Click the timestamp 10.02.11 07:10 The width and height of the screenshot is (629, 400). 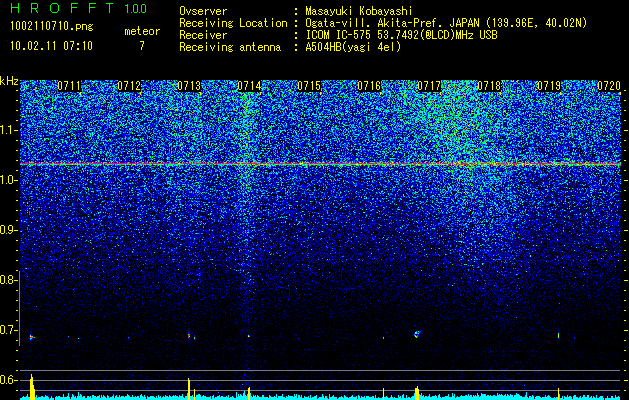[x=51, y=46]
